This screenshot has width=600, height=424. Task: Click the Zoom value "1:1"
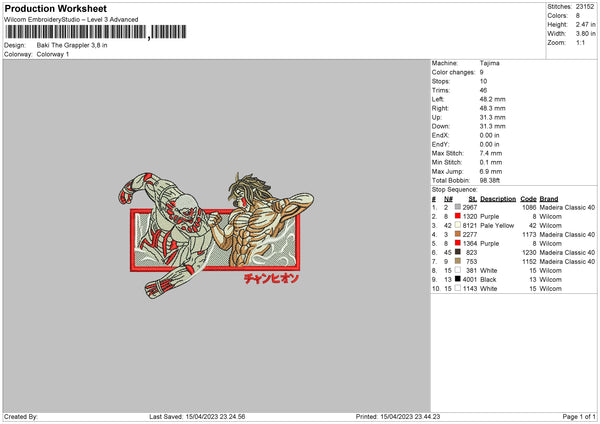(x=580, y=42)
